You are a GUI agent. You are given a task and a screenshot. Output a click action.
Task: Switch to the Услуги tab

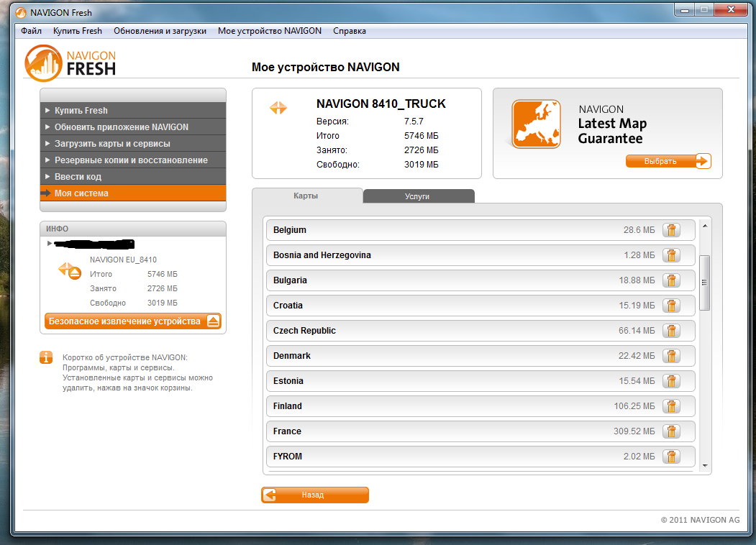pyautogui.click(x=418, y=196)
